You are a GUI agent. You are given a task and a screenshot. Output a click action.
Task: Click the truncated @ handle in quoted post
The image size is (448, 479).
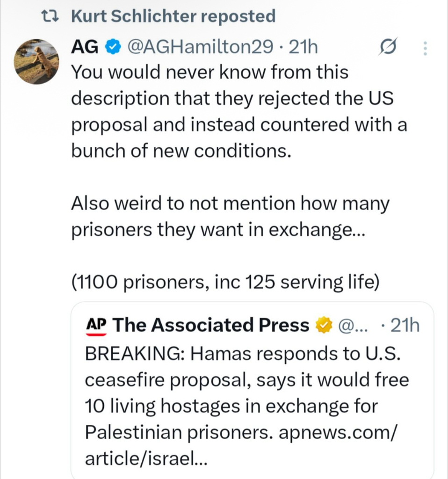(353, 326)
